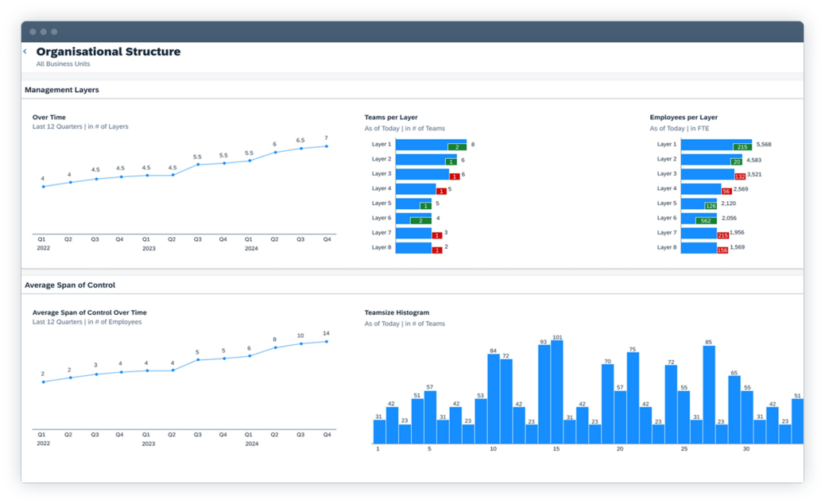Click the histogram bar labeled 84
Viewport: 825px width, 504px height.
tap(493, 399)
